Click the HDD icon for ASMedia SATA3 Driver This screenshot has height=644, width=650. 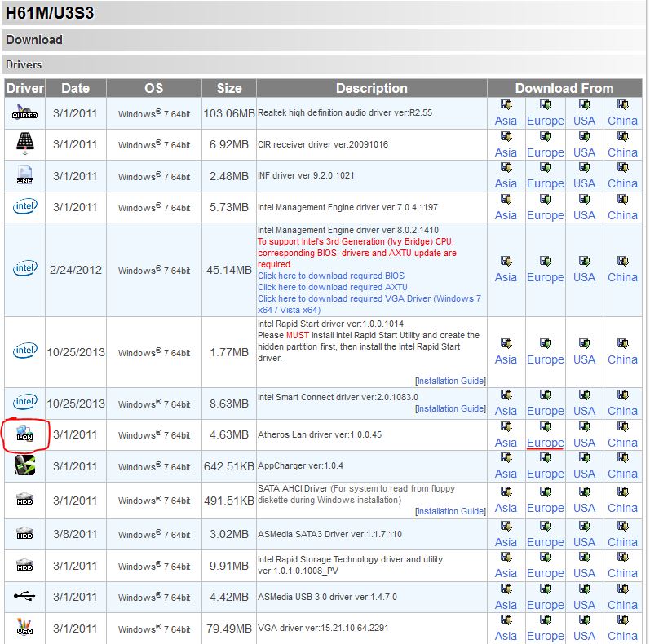pos(24,533)
